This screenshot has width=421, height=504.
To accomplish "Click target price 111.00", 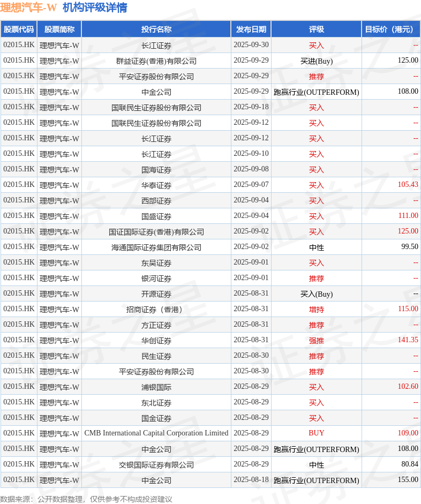I will tap(391, 216).
